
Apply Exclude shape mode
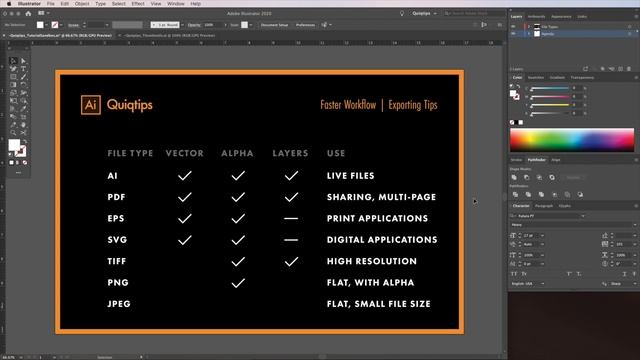coord(552,178)
